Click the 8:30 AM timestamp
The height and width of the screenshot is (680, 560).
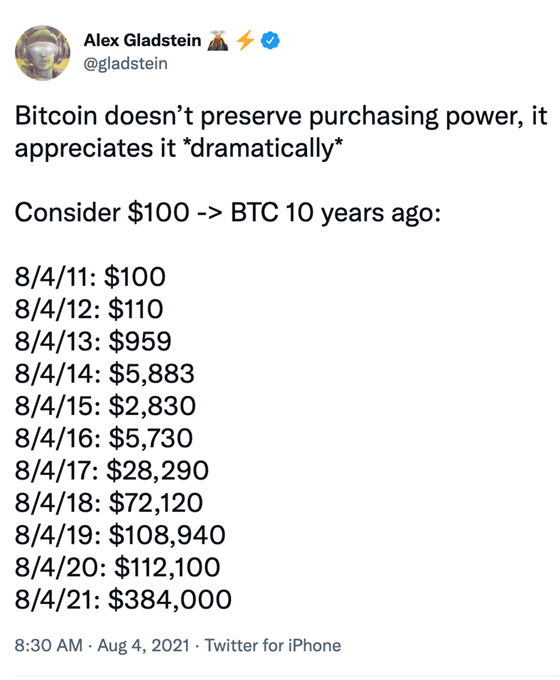(x=49, y=645)
